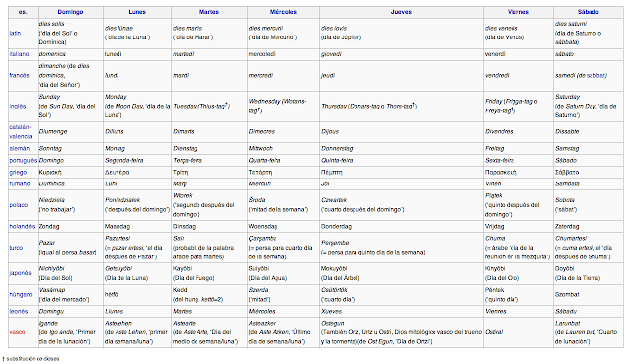Open the Martes header link
This screenshot has width=632, height=364.
click(208, 12)
